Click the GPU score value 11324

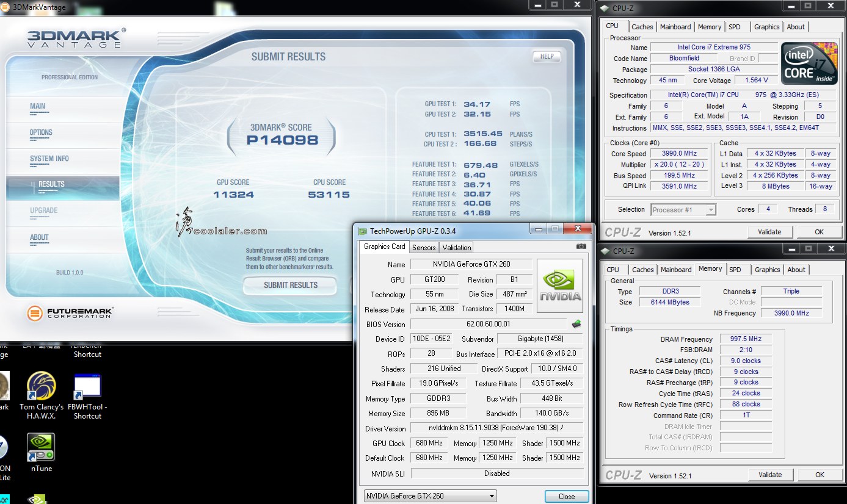pyautogui.click(x=234, y=195)
